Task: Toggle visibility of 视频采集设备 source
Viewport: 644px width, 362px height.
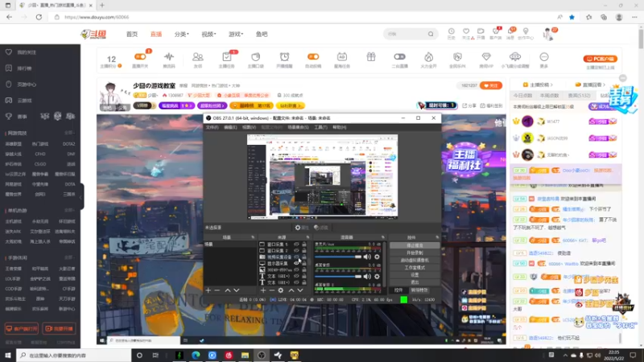Action: click(x=296, y=257)
